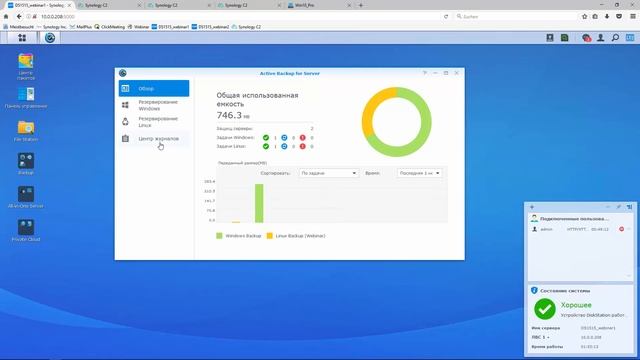Toggle the DSM widgets panel icon
The width and height of the screenshot is (640, 360).
(630, 38)
